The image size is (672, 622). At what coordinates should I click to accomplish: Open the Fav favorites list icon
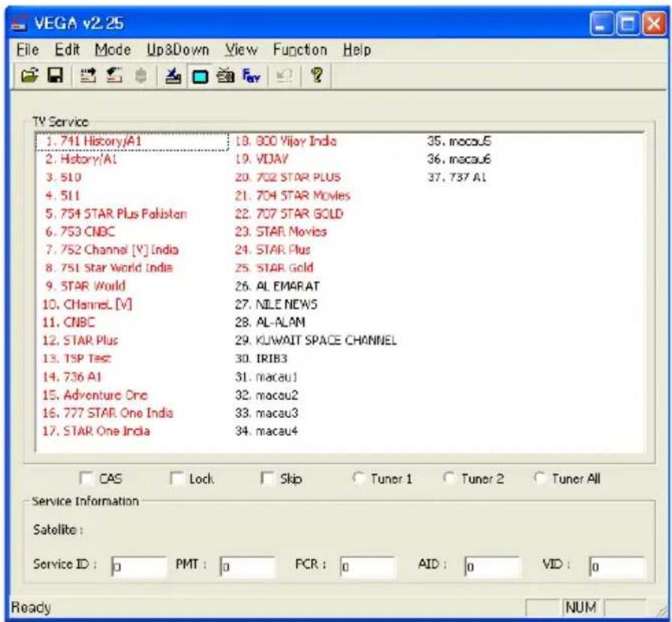click(252, 77)
